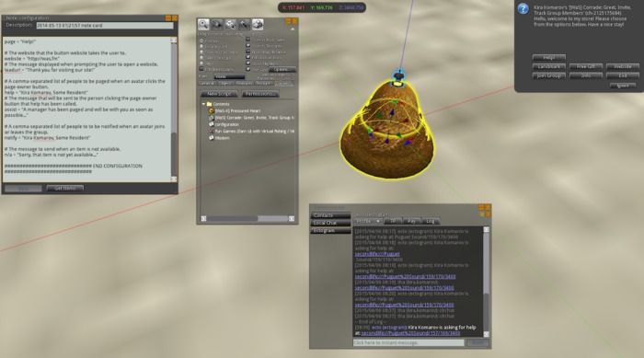Image resolution: width=644 pixels, height=358 pixels.
Task: Click the arrow at the right end of contents horizontal scrollbar
Action: tap(292, 219)
